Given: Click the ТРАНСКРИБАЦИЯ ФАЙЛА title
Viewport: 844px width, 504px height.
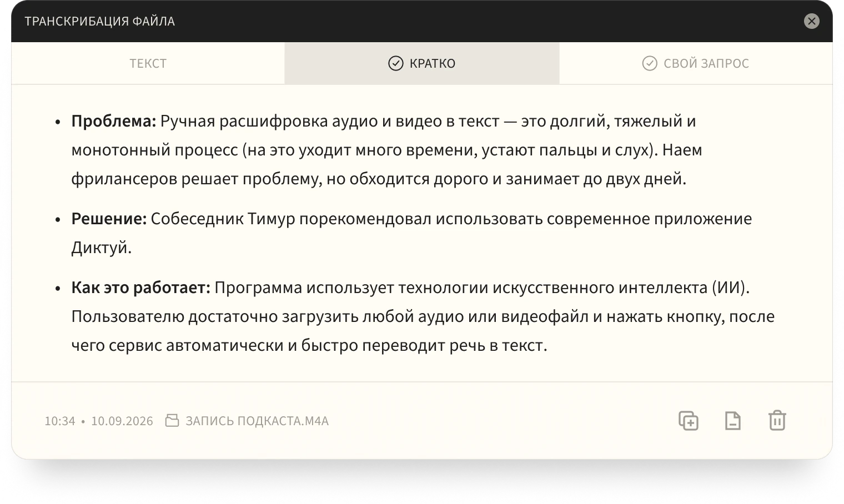Looking at the screenshot, I should (100, 21).
